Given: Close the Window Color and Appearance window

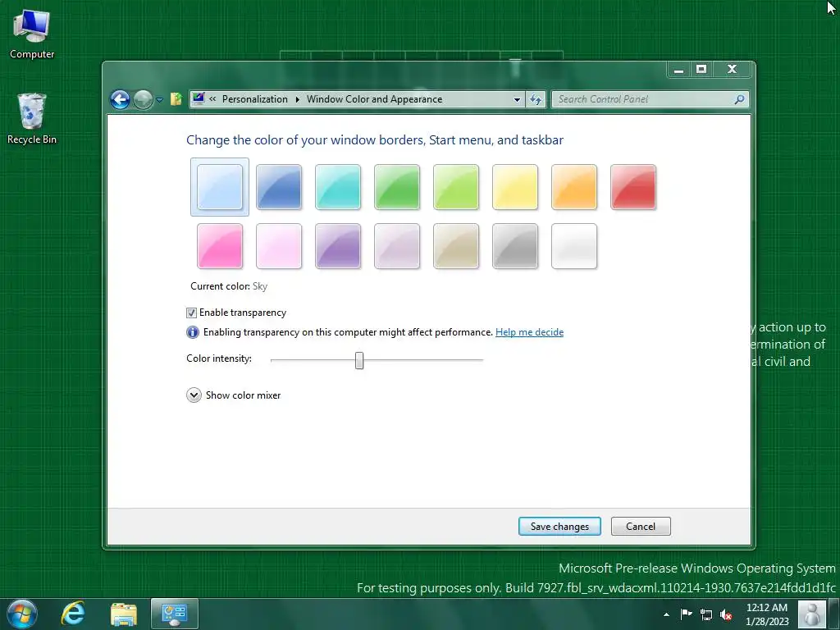Looking at the screenshot, I should pos(733,70).
